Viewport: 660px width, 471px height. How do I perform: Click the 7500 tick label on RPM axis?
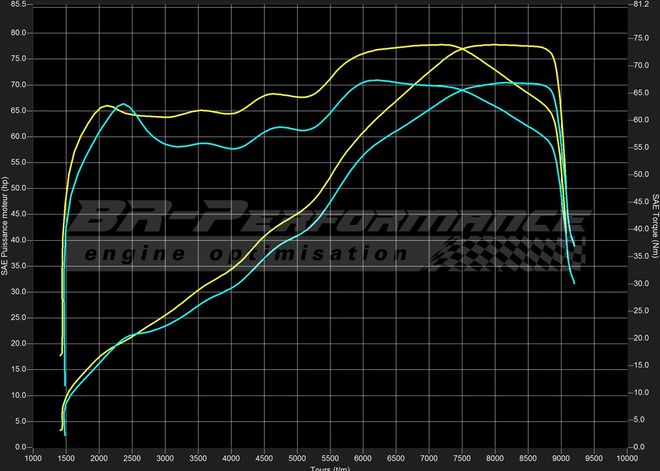click(462, 457)
